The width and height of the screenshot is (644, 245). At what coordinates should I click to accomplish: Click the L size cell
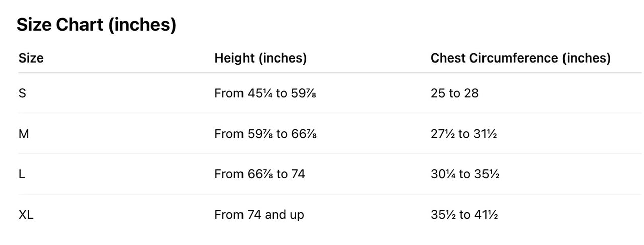pos(22,174)
